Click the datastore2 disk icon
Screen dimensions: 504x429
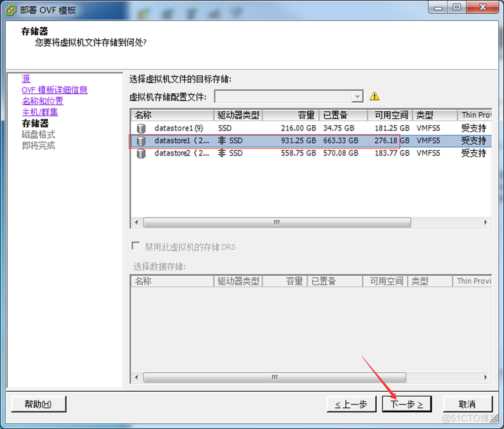coord(141,154)
